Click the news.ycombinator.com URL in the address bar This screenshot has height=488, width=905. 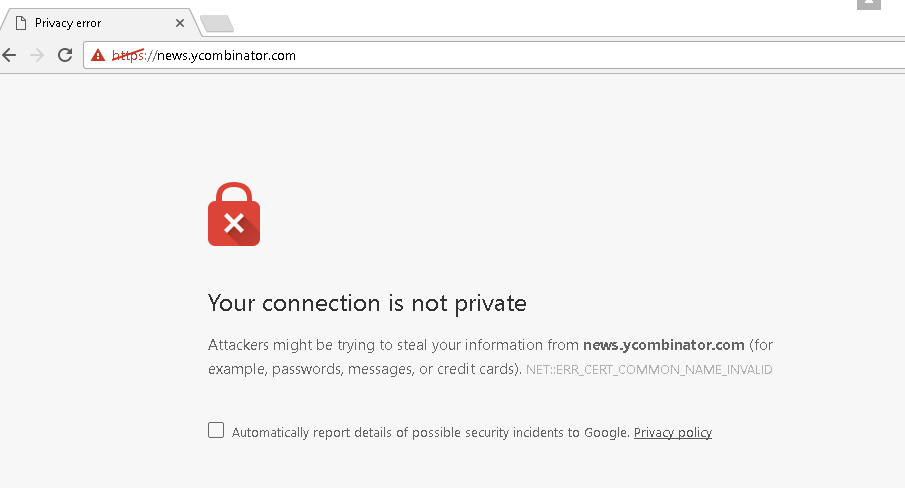(x=226, y=55)
